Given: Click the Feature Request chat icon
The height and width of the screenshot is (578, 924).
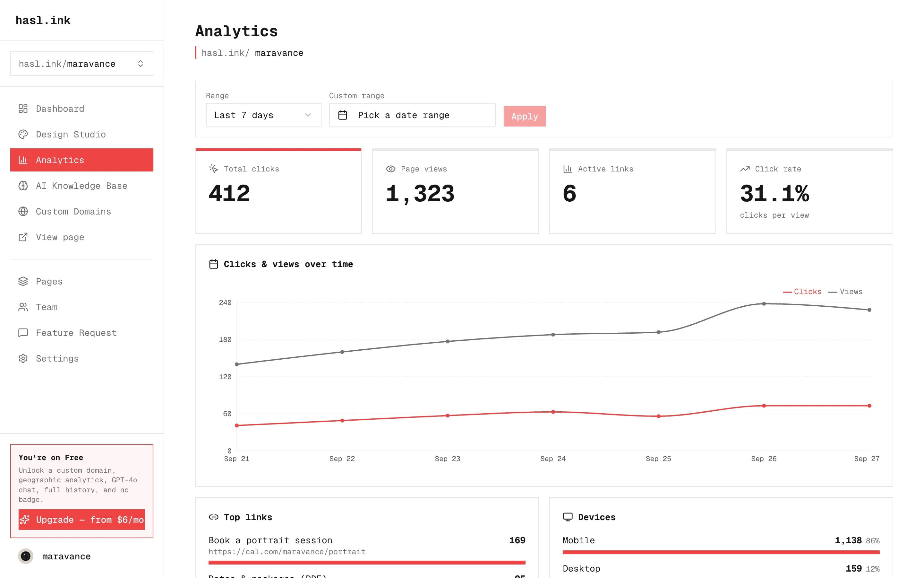Looking at the screenshot, I should point(23,333).
